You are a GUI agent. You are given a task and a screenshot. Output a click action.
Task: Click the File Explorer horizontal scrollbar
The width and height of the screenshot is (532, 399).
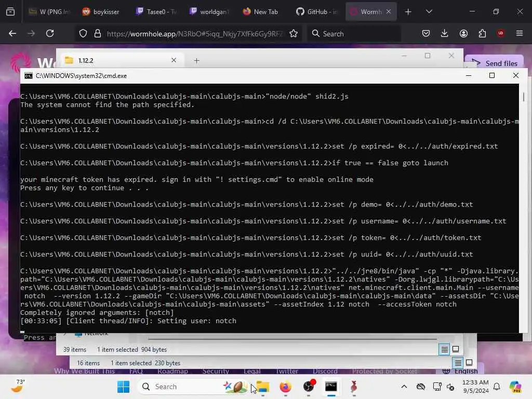pyautogui.click(x=292, y=339)
